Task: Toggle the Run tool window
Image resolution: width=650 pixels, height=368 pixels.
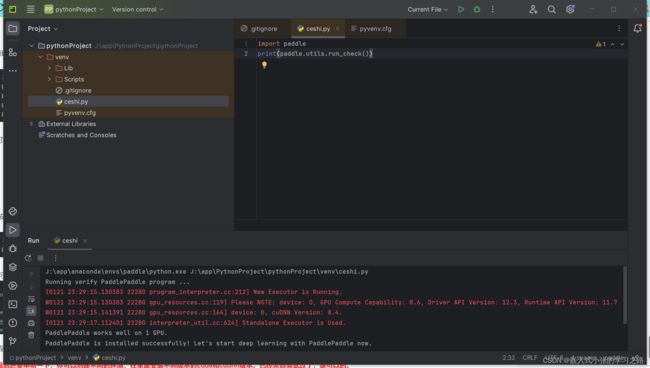Action: pos(13,230)
